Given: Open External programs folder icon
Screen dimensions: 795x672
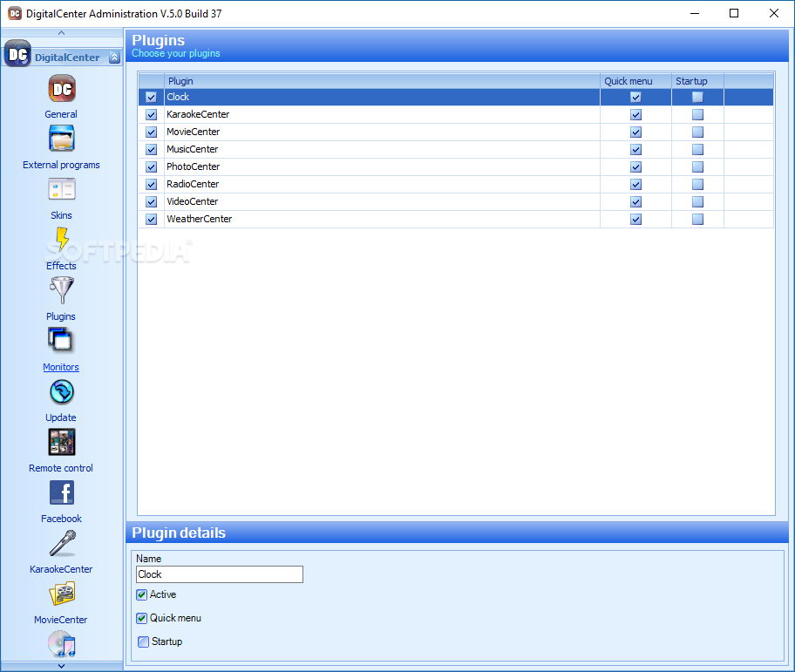Looking at the screenshot, I should point(62,139).
